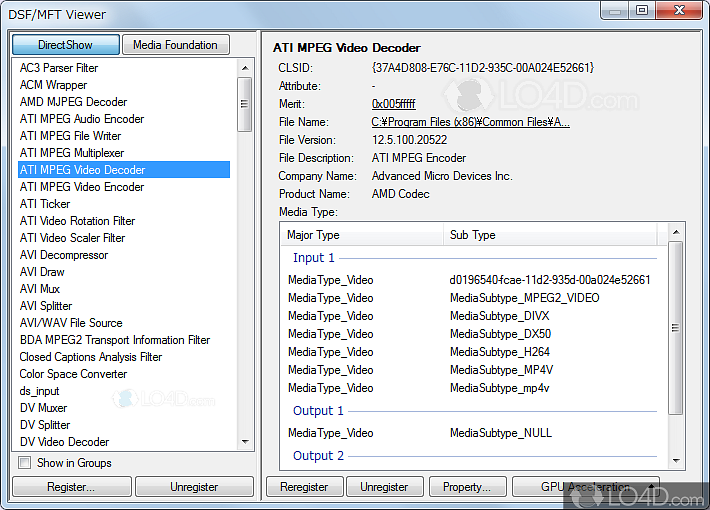
Task: Select DV Video Decoder filter
Action: 64,442
